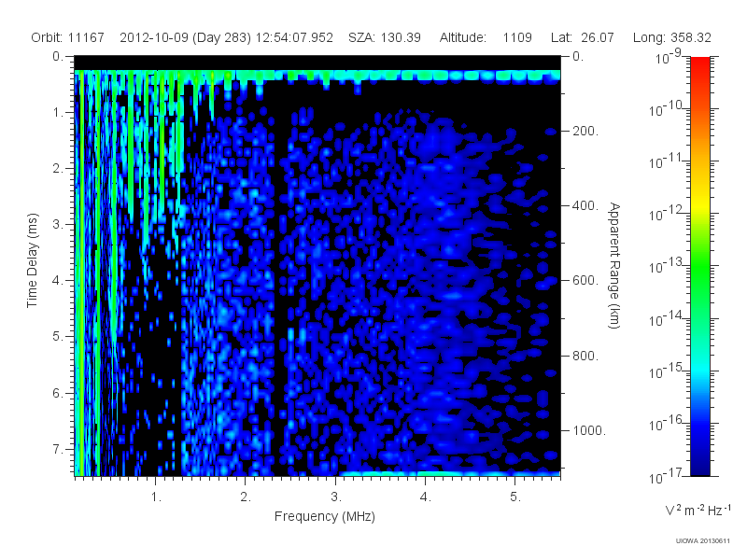Click the Lat: 26.07 label
The height and width of the screenshot is (560, 747).
pyautogui.click(x=582, y=37)
